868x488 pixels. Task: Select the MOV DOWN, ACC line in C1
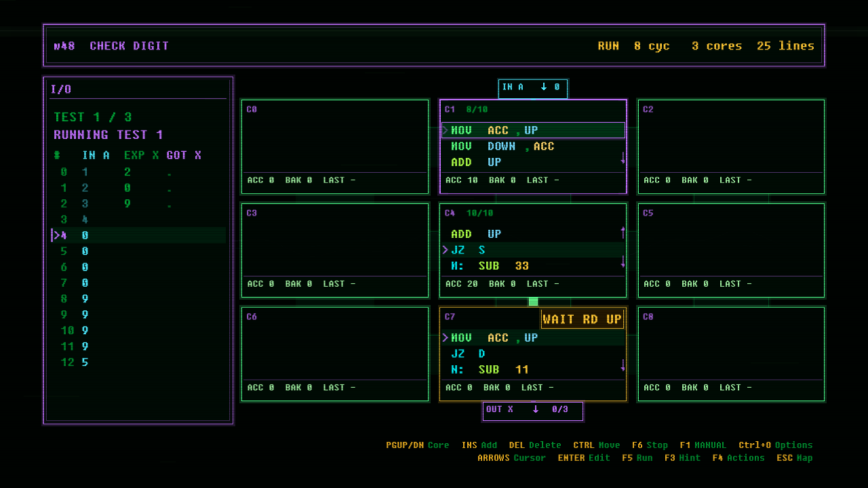[533, 146]
